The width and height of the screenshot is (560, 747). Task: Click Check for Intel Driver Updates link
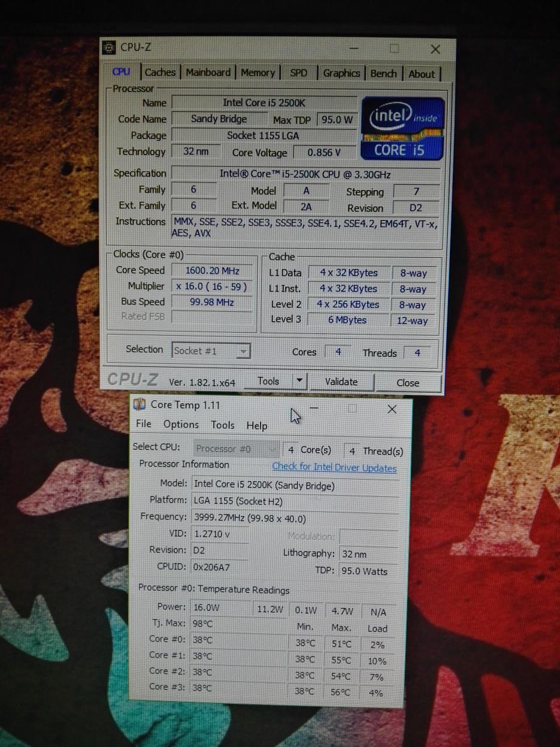[x=334, y=467]
